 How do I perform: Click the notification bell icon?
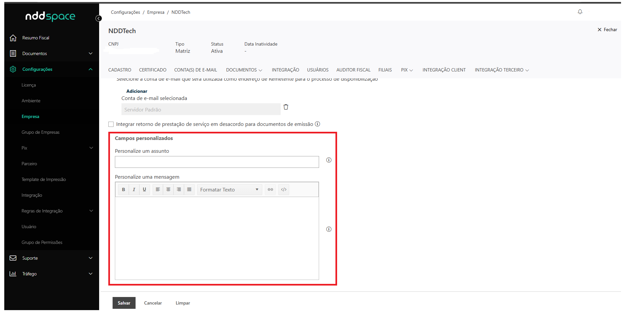tap(580, 12)
